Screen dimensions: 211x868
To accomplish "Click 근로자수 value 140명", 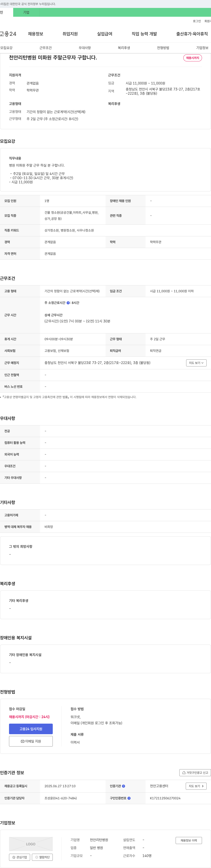I will coord(147,855).
